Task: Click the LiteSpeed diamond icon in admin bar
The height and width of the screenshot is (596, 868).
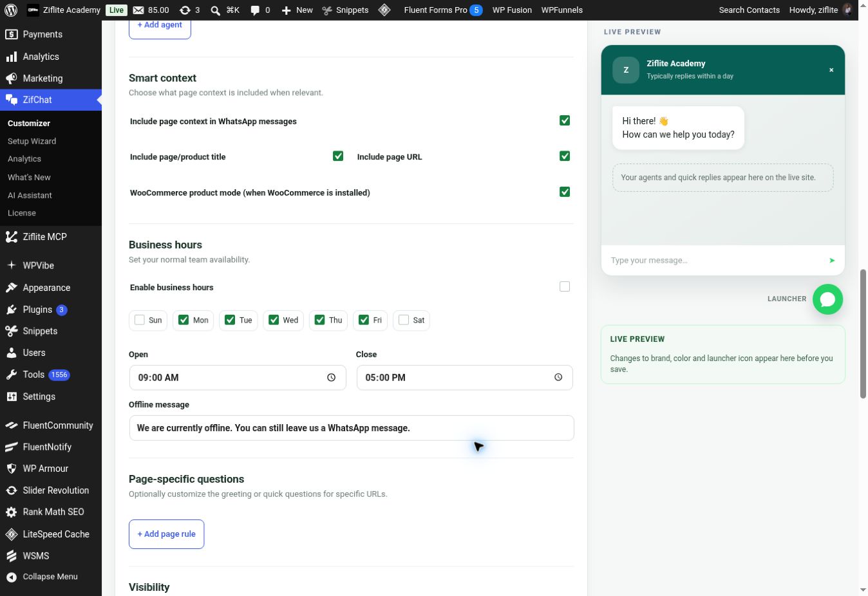Action: pyautogui.click(x=384, y=10)
